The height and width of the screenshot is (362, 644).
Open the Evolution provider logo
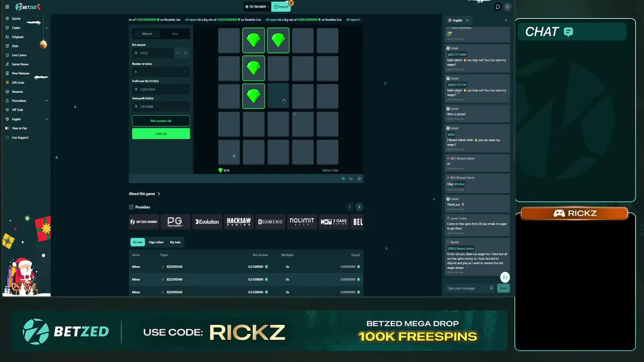pos(207,222)
